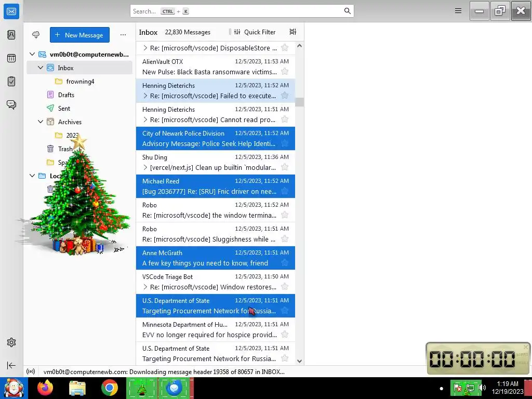Image resolution: width=532 pixels, height=399 pixels.
Task: Collapse the spaces toolbar arrow
Action: (11, 365)
